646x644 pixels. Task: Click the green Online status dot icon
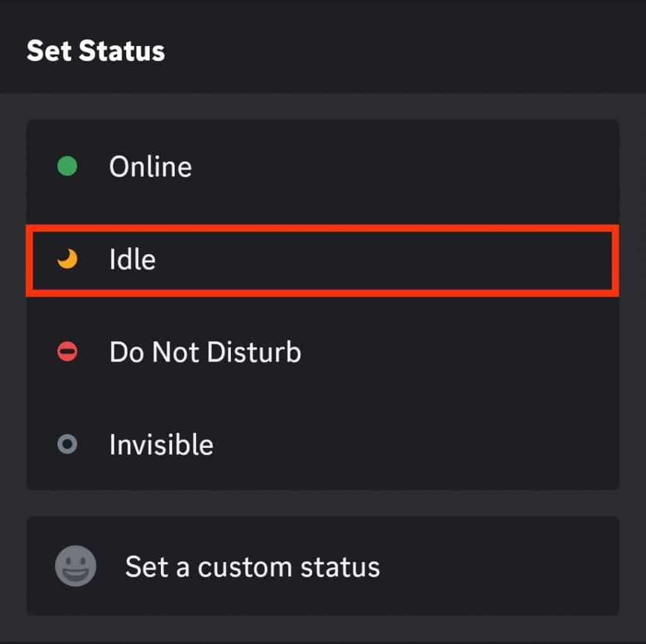pyautogui.click(x=68, y=167)
